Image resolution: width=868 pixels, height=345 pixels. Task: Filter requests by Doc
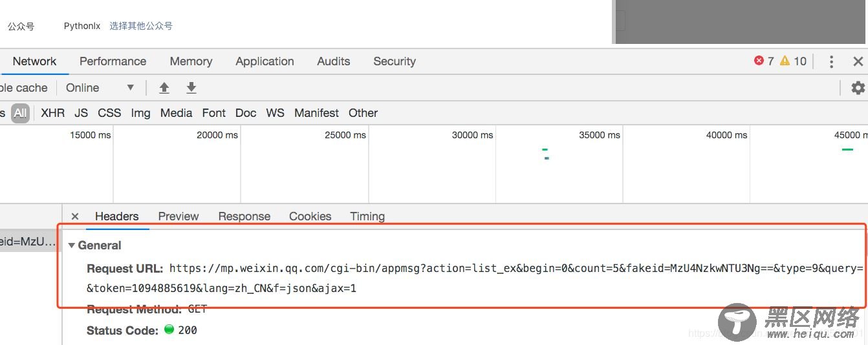point(246,113)
